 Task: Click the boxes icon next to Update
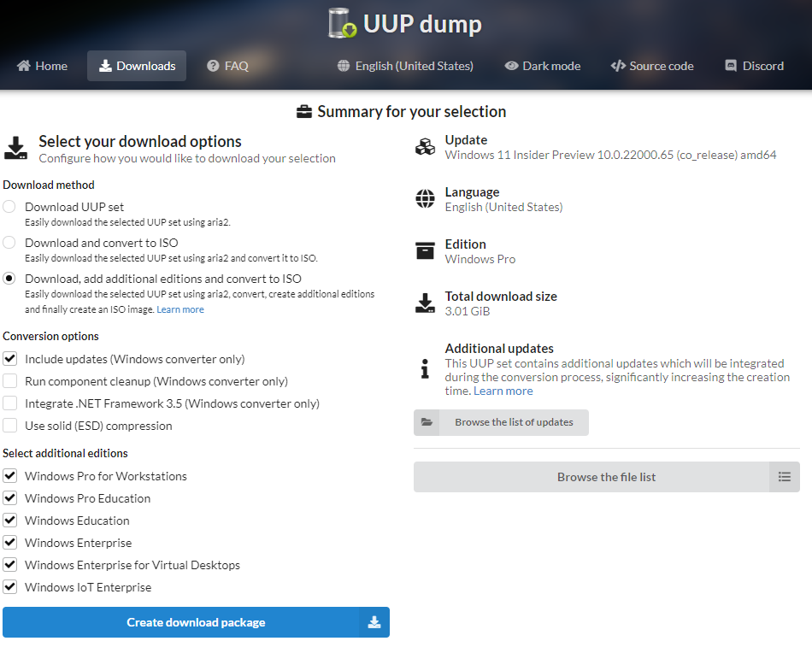[x=425, y=147]
